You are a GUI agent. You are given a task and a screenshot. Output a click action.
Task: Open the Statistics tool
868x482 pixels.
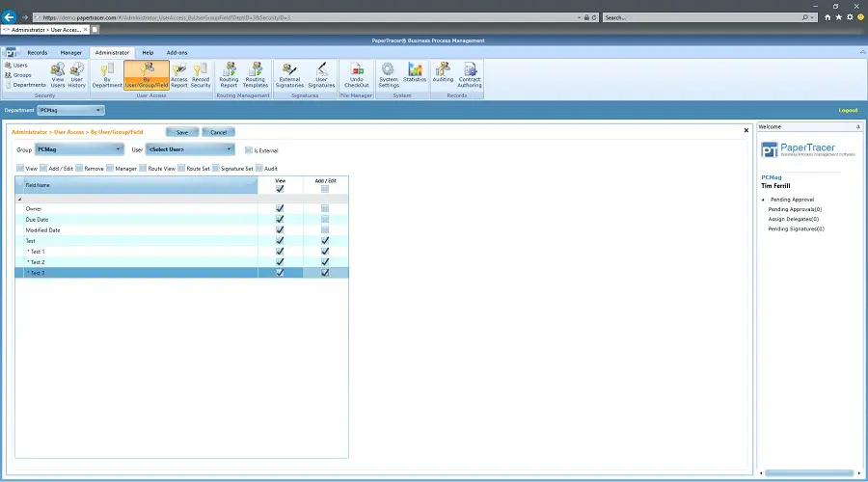(415, 72)
